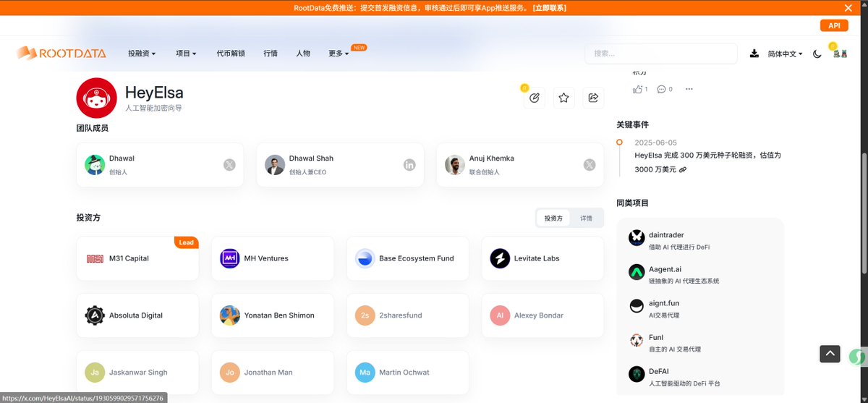Open the comment bubble icon

pyautogui.click(x=661, y=89)
